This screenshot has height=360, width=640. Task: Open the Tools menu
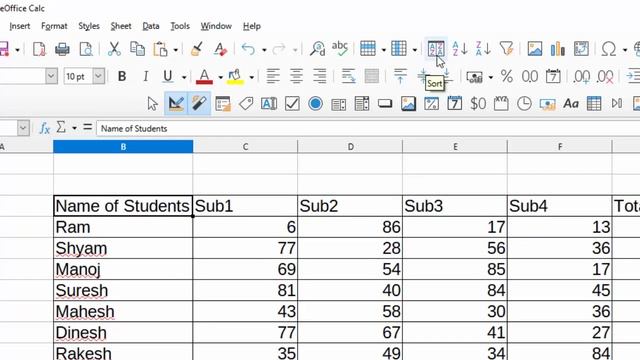[180, 26]
